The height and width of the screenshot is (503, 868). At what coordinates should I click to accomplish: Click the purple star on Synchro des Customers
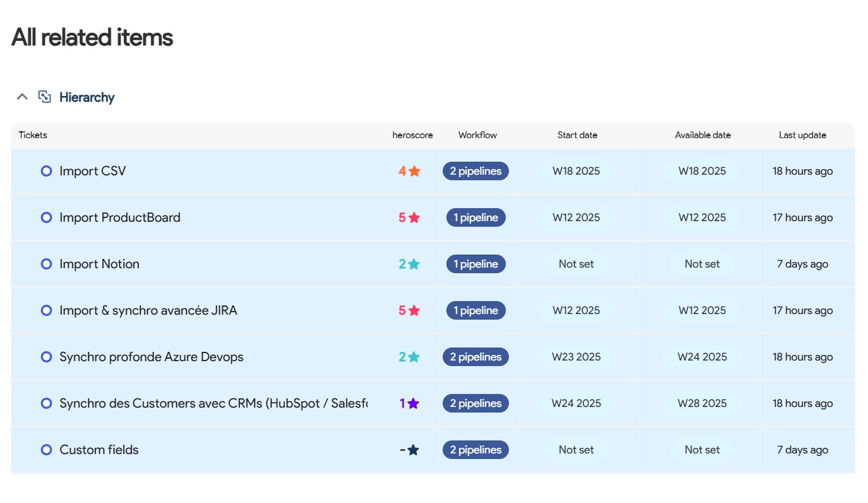(x=413, y=403)
